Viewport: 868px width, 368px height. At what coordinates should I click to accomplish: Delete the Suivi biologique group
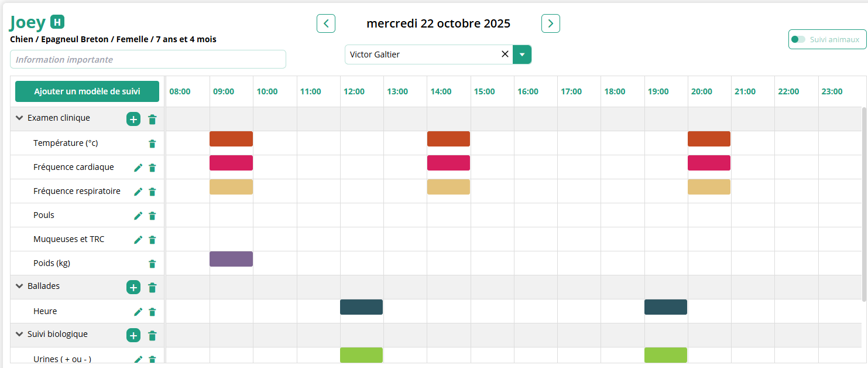pos(152,336)
